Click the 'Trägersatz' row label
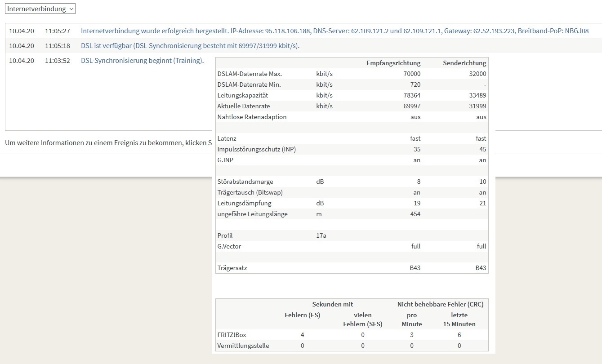The image size is (602, 364). [232, 268]
